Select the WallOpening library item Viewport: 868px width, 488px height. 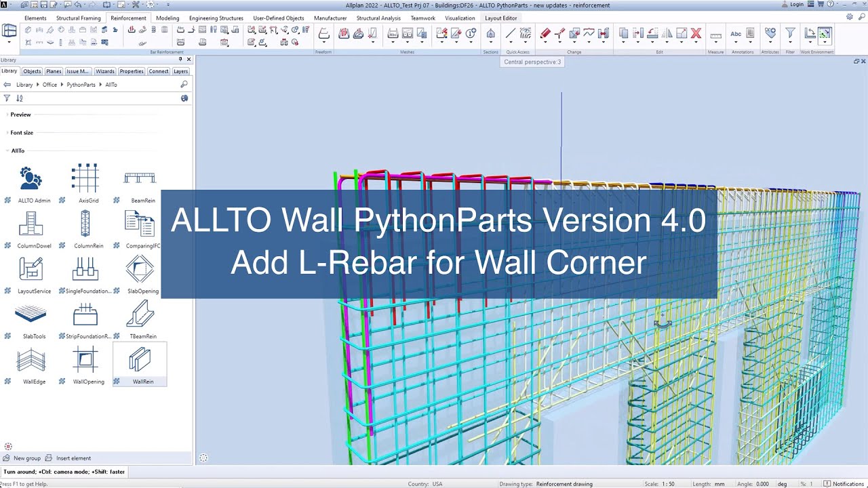click(x=85, y=364)
